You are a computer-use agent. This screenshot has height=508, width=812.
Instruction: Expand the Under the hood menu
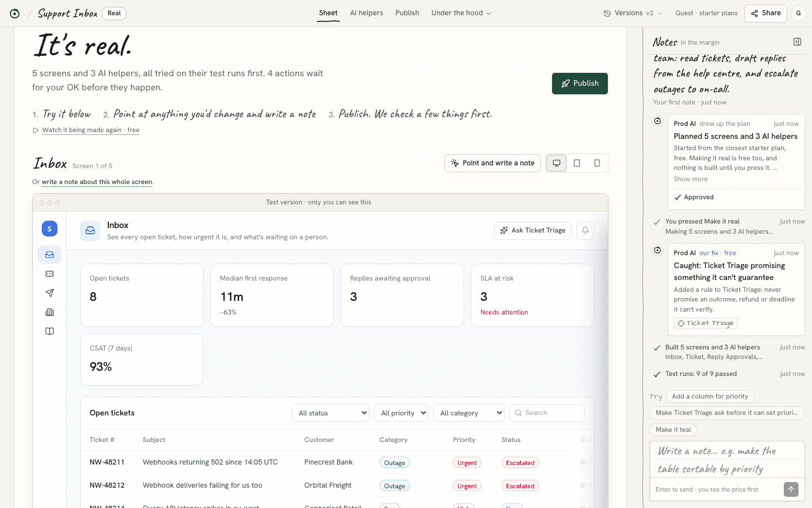[x=461, y=13]
